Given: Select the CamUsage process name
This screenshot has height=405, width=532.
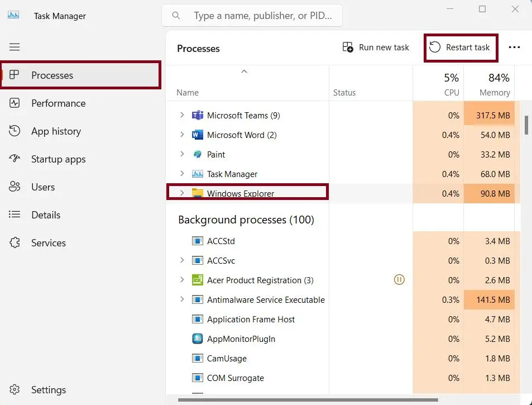Looking at the screenshot, I should click(227, 359).
